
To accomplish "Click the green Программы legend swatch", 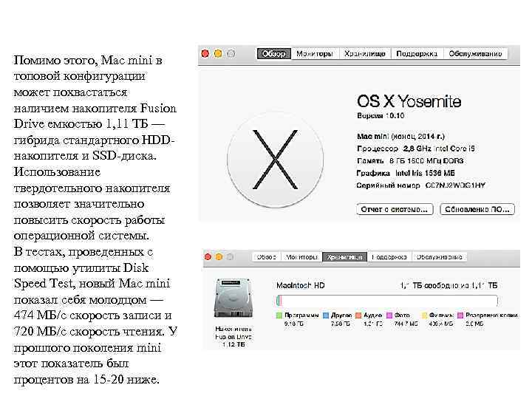I will 279,316.
